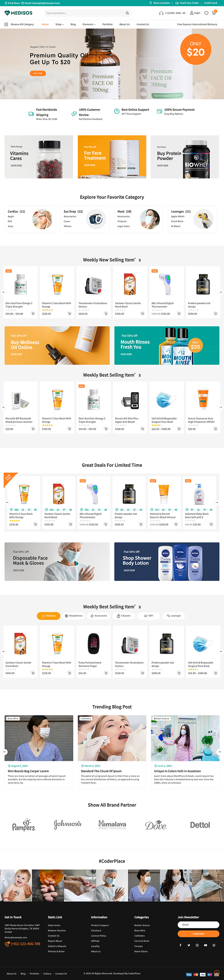224x980 pixels.
Task: Show next Weekly New Selling items arrow
Action: 220,292
